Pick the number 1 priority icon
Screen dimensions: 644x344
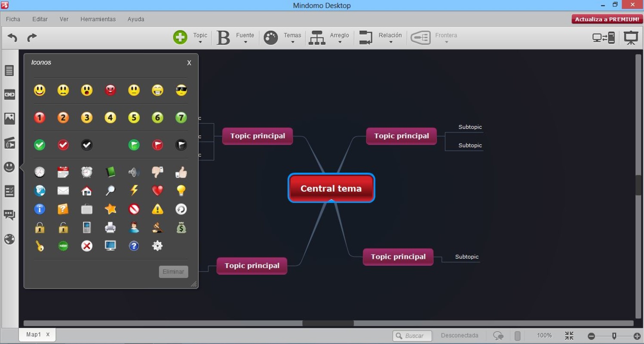pyautogui.click(x=40, y=117)
